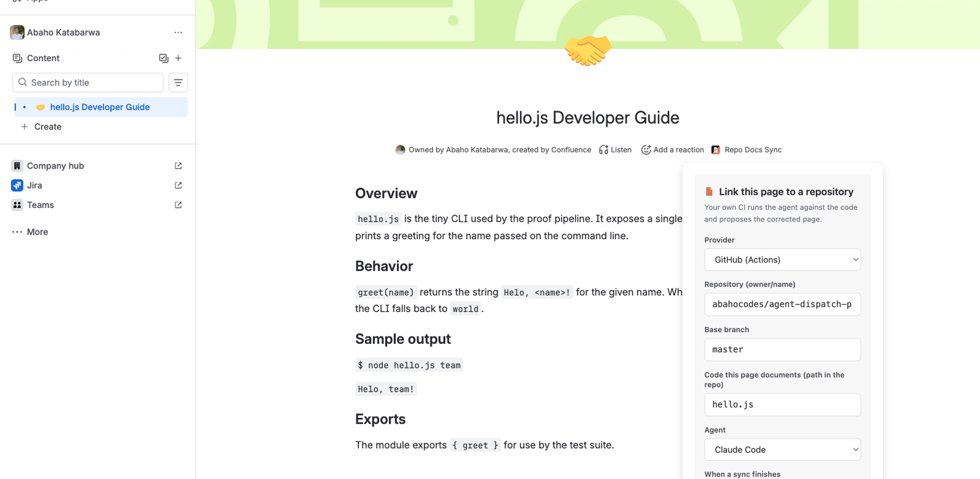Click Owned by Abaho Katabarwa byline text
The height and width of the screenshot is (479, 980).
click(x=459, y=150)
